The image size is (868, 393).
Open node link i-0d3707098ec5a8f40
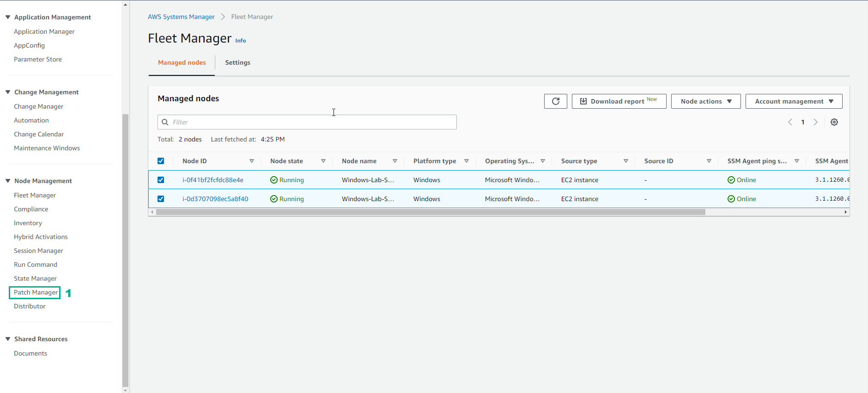tap(215, 199)
